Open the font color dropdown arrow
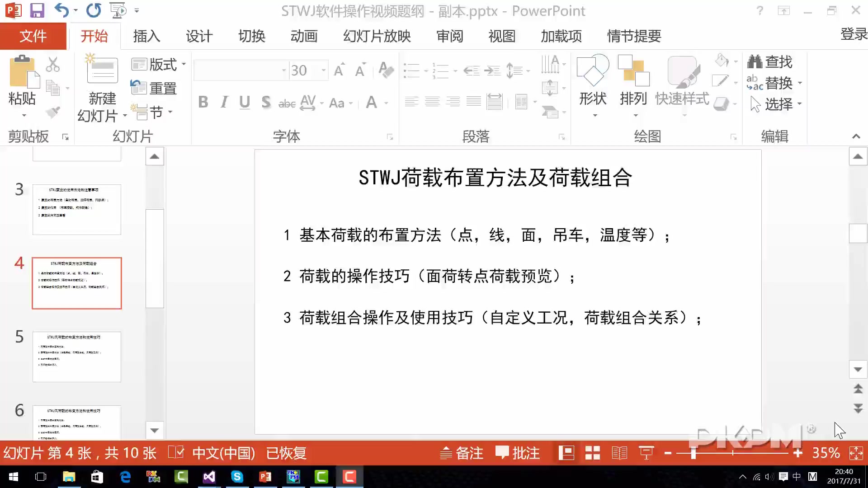Viewport: 868px width, 488px height. [x=386, y=103]
